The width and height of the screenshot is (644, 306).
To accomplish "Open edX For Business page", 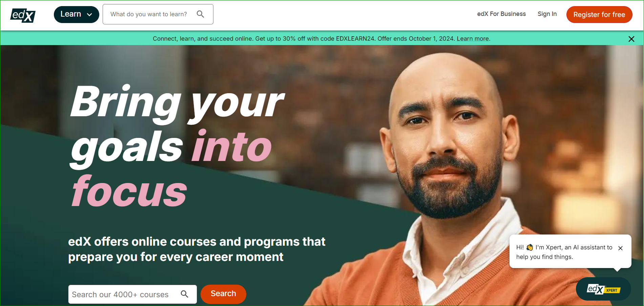I will pos(501,14).
